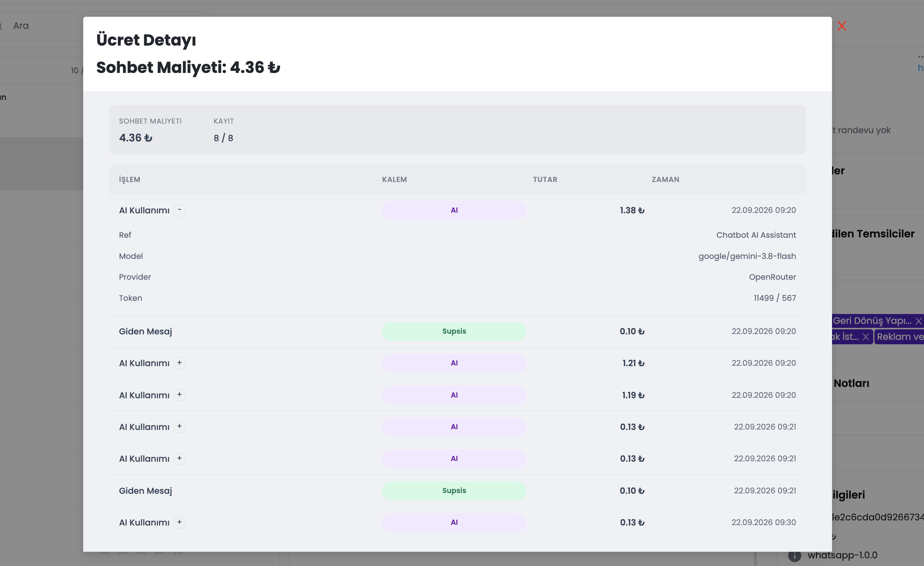This screenshot has width=924, height=566.
Task: Click the AI badge in the 1.38 ₺ row
Action: tap(454, 210)
